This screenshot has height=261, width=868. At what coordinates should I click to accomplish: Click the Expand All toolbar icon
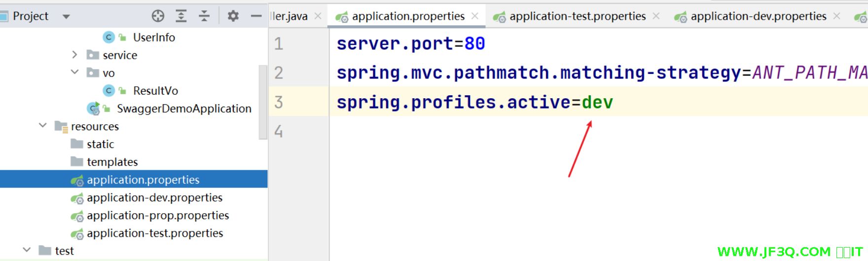tap(181, 16)
